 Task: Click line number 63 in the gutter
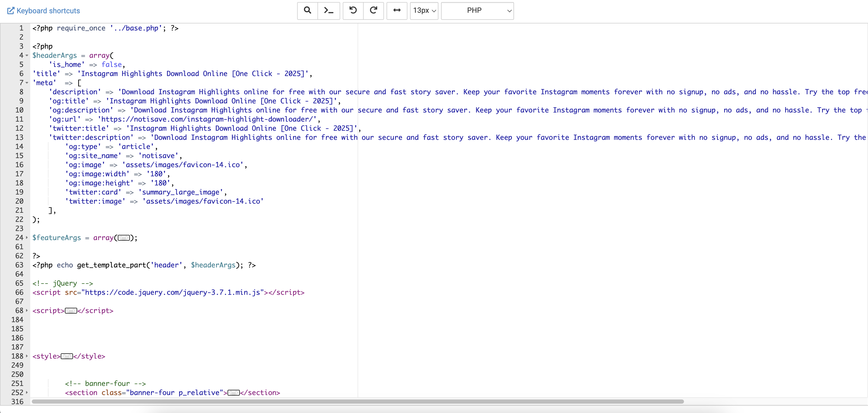tap(19, 265)
